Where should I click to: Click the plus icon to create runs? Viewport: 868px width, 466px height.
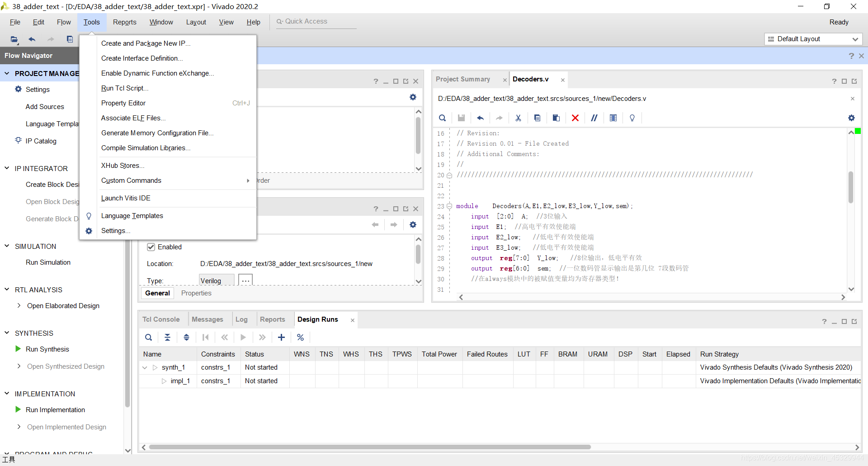coord(281,338)
